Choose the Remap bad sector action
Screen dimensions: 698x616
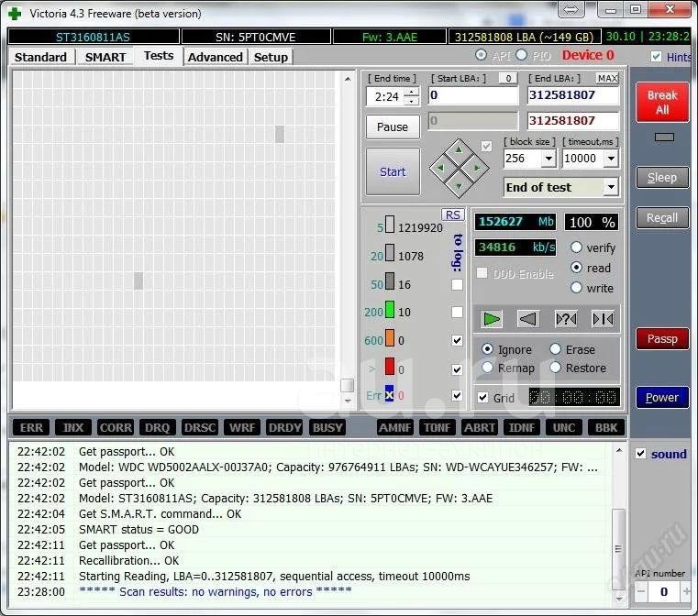tap(487, 368)
